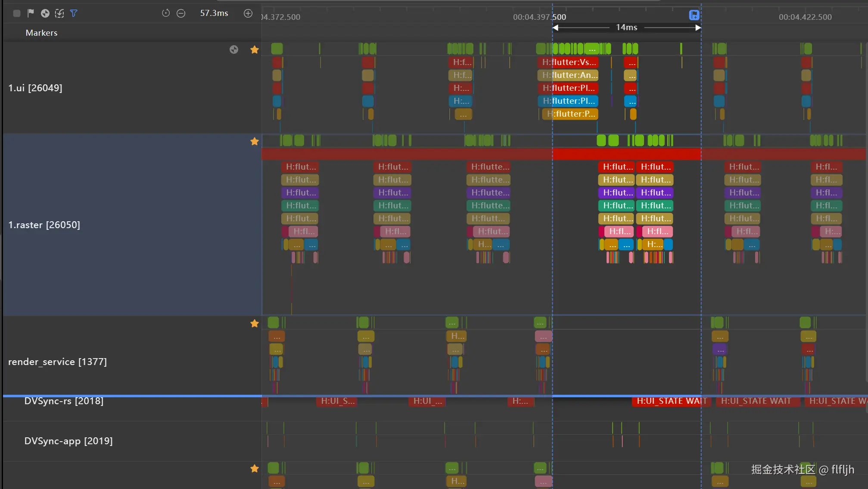Click the top toolbar pinwheel circle icon
The width and height of the screenshot is (868, 489).
click(x=45, y=13)
